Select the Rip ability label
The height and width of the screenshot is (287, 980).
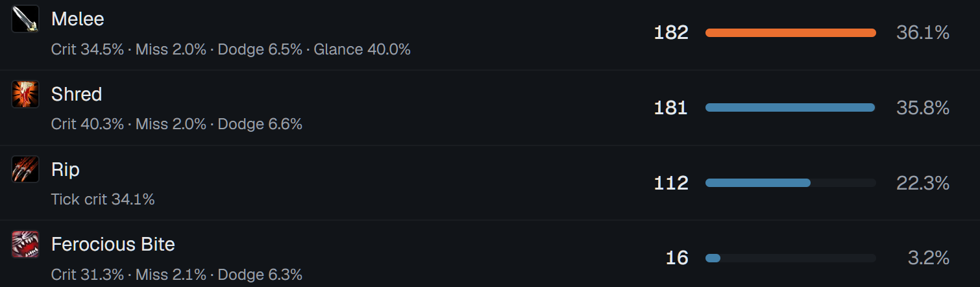tap(66, 170)
